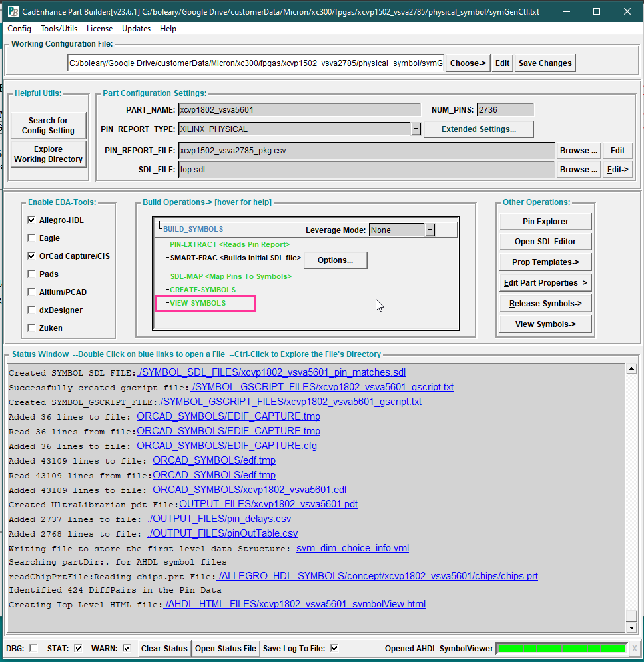The image size is (644, 662).
Task: Click Edit next to working configuration file
Action: click(x=502, y=63)
